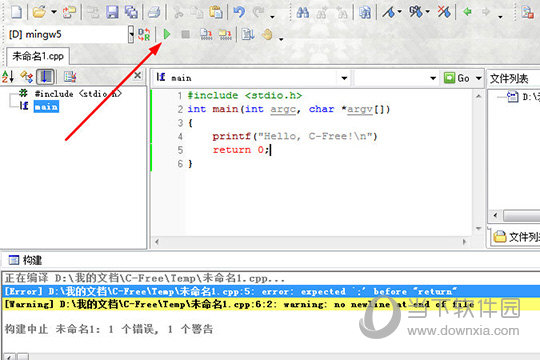This screenshot has width=540, height=360.
Task: Click the gray stop button
Action: pos(186,34)
